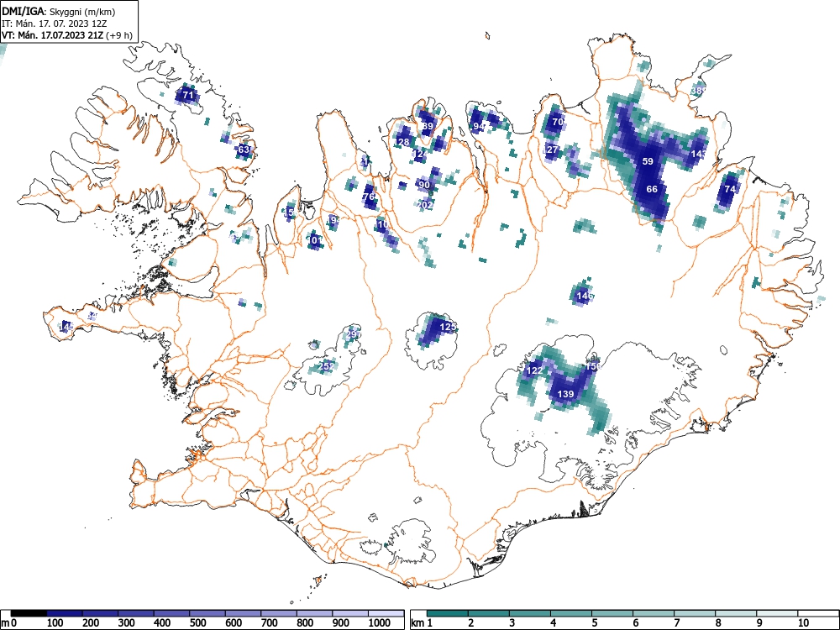Click the '76' visibility value on the map

pyautogui.click(x=369, y=197)
